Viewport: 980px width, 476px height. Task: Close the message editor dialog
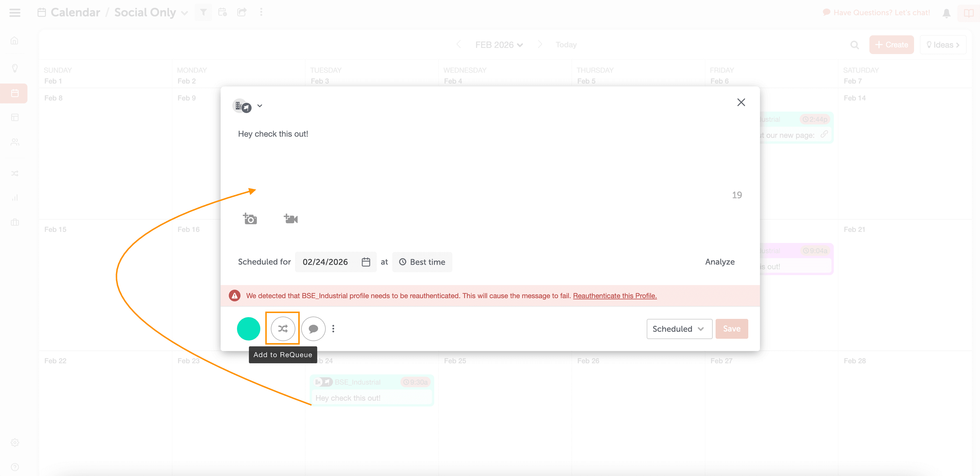pyautogui.click(x=741, y=102)
